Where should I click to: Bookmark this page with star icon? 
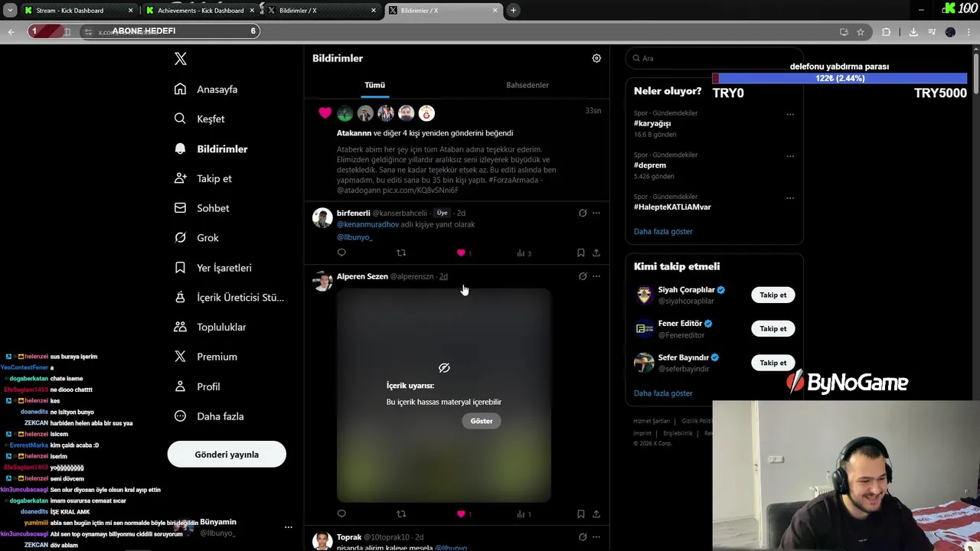861,32
